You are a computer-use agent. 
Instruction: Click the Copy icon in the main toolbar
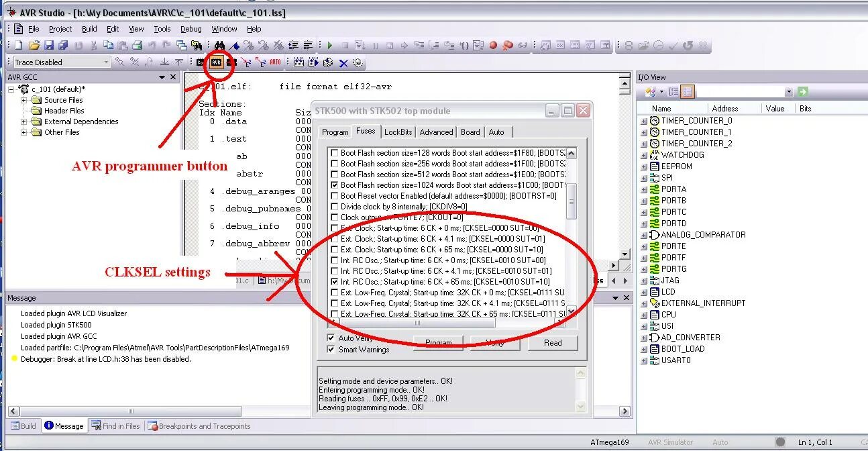[x=107, y=46]
